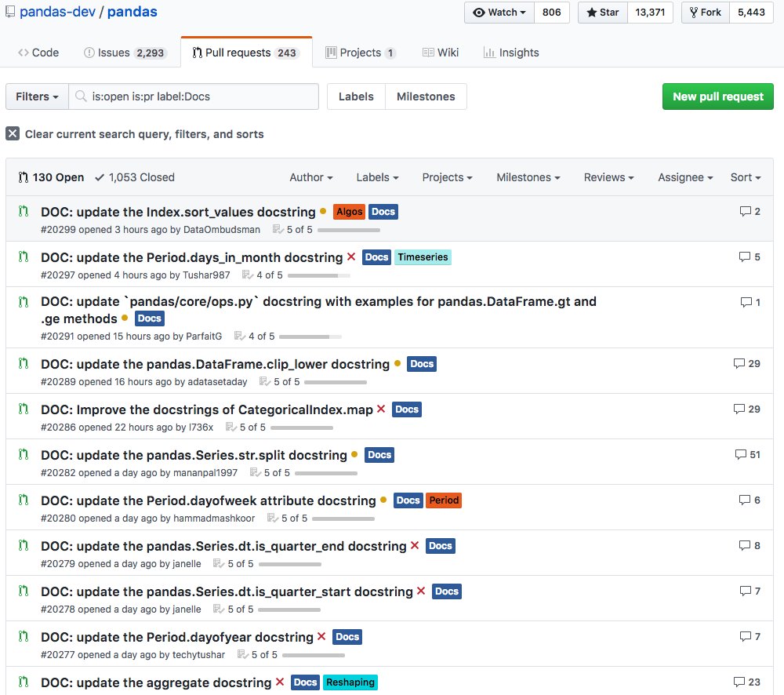Switch to the Issues tab

pos(125,53)
